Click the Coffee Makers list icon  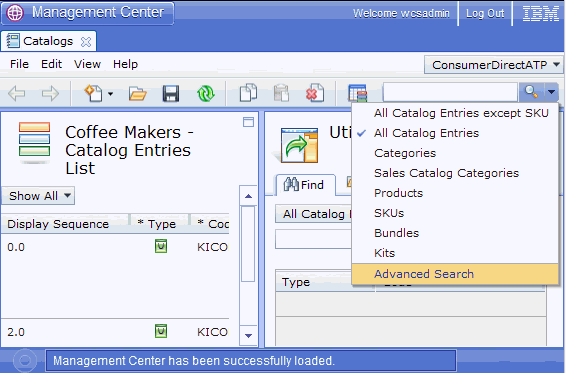(x=34, y=142)
